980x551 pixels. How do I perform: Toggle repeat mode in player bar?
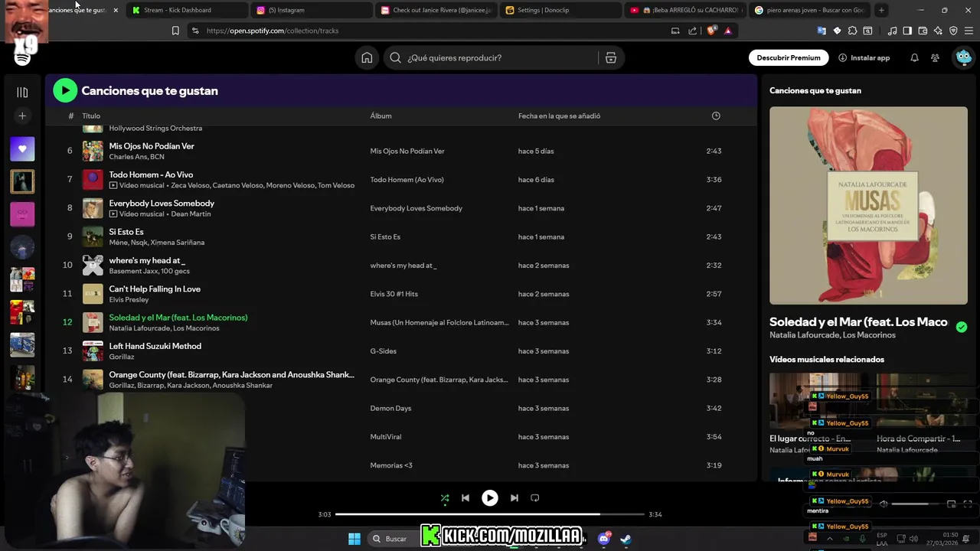(535, 498)
